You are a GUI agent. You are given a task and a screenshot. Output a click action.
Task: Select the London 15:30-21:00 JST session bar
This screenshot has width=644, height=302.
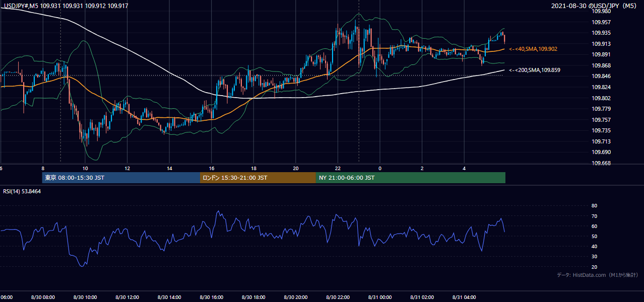click(258, 178)
